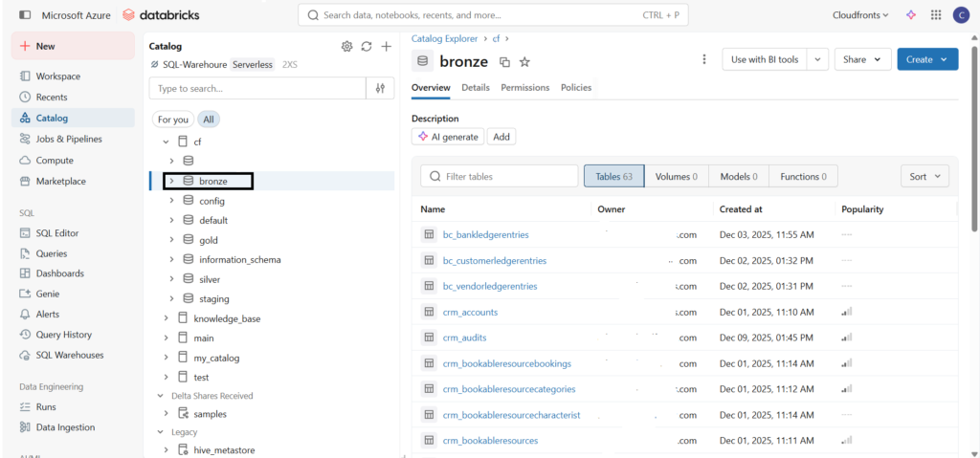
Task: Expand the gold schema node
Action: (171, 240)
